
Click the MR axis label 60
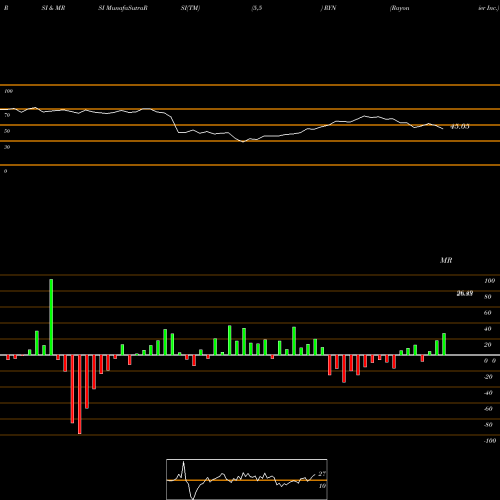tap(487, 313)
